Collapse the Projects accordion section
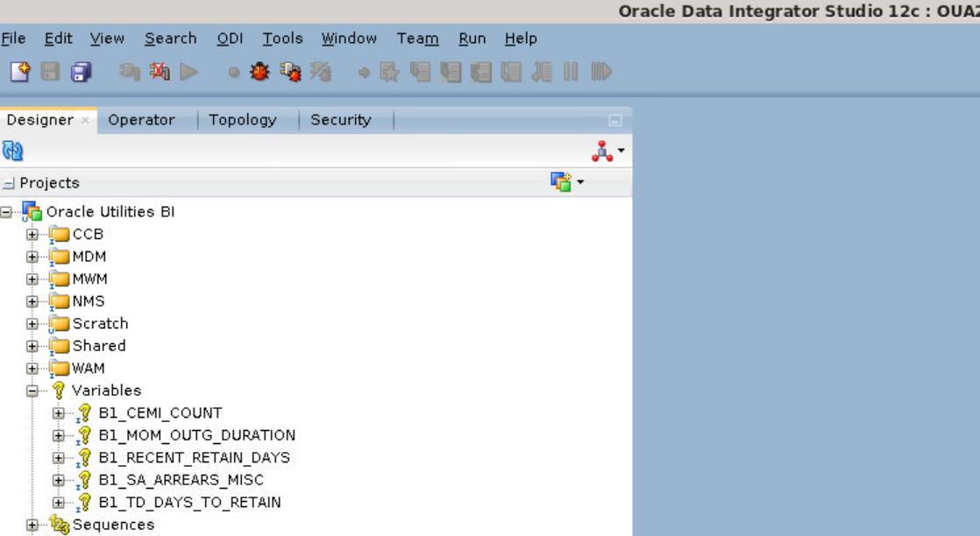 [x=9, y=183]
